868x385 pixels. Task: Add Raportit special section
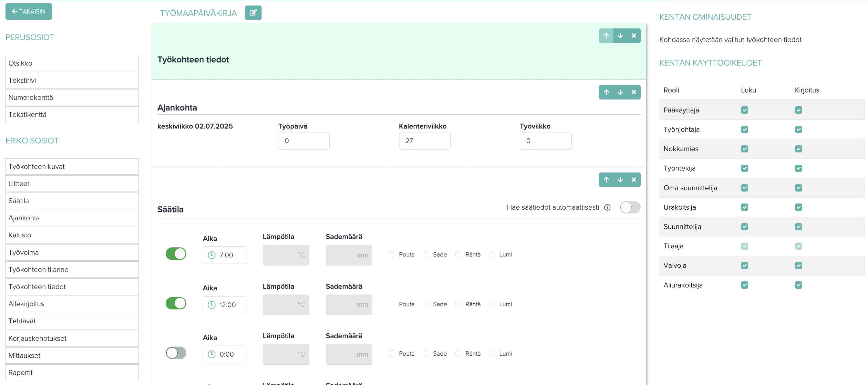coord(72,373)
